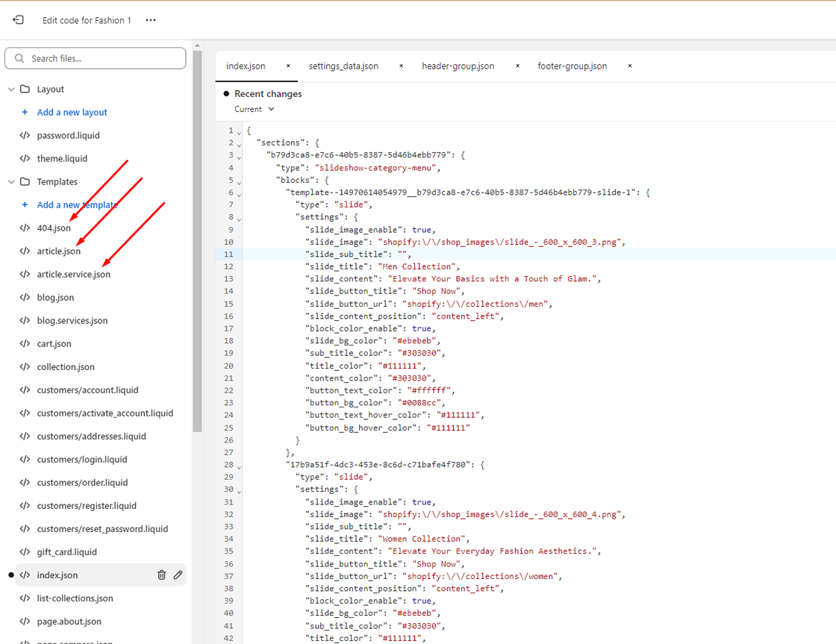The width and height of the screenshot is (836, 644).
Task: Click the exit editor icon at top left
Action: tap(18, 20)
